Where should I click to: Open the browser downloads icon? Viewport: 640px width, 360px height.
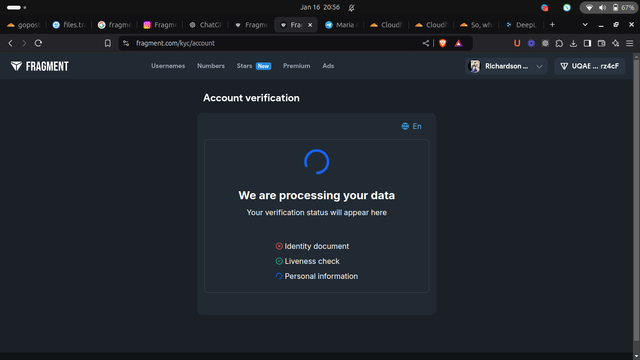573,43
